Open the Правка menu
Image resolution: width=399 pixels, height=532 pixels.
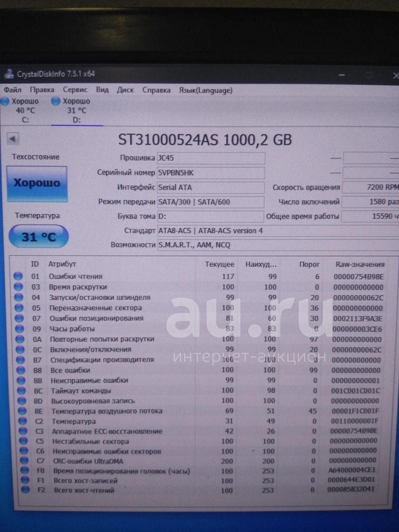(x=42, y=90)
